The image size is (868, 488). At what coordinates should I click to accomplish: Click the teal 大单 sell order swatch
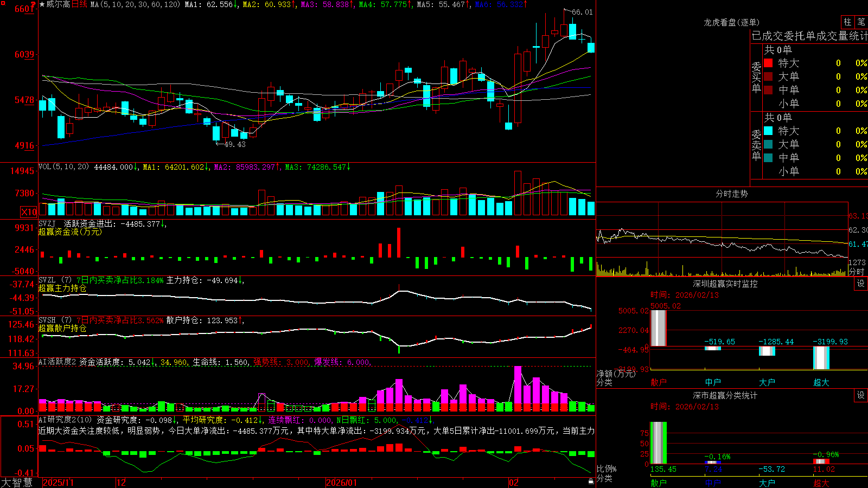click(x=768, y=144)
